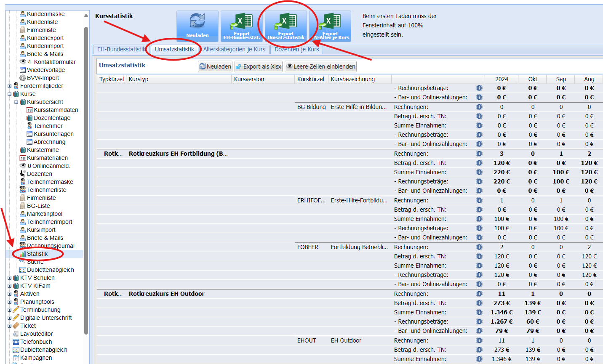Open Kursstammdaten in the sidebar
This screenshot has height=364, width=603.
coord(56,110)
